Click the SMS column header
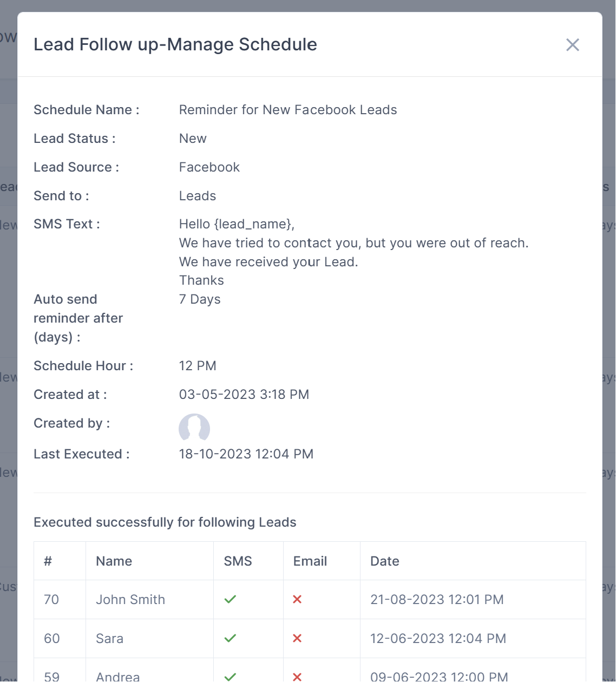This screenshot has width=616, height=682. 237,561
